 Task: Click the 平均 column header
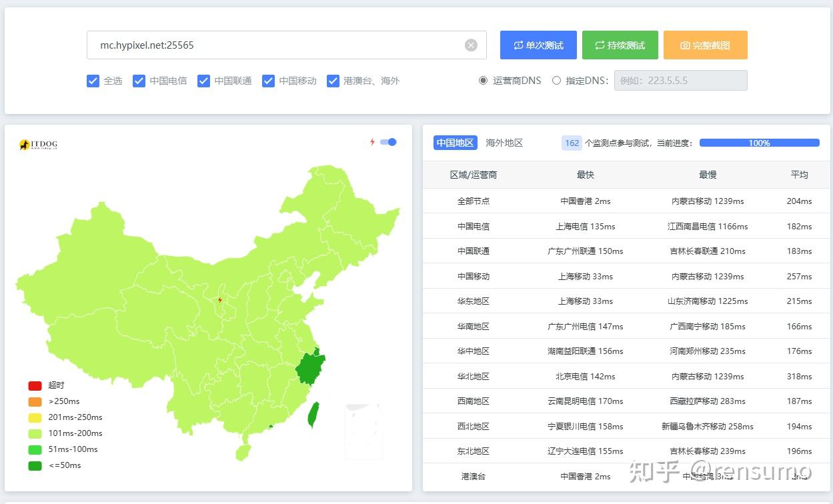799,175
